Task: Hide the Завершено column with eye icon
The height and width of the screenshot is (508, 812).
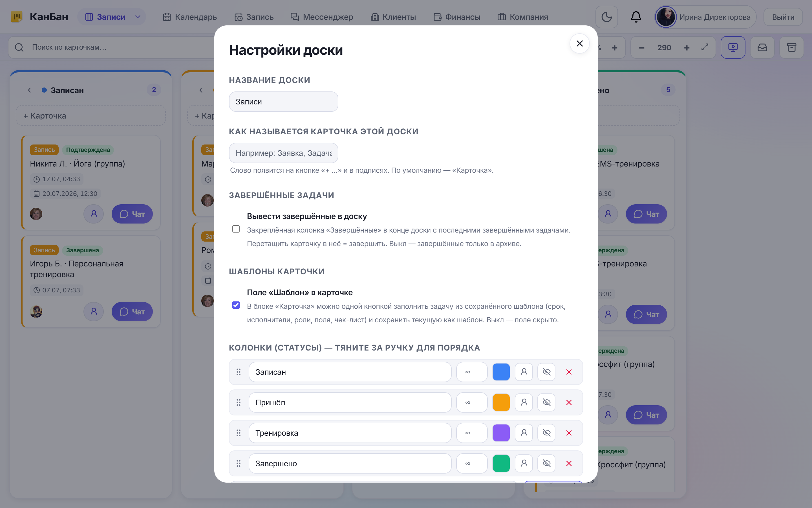Action: [546, 463]
